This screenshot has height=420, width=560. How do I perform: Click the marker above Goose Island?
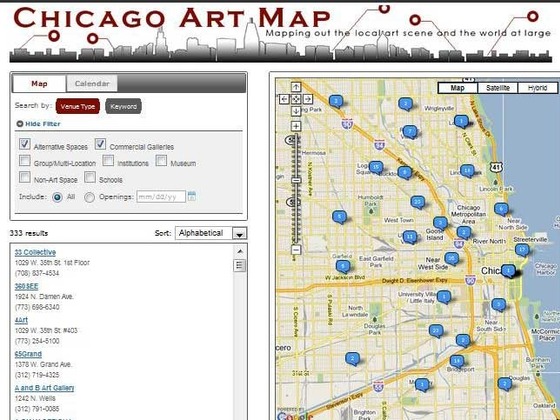440,223
